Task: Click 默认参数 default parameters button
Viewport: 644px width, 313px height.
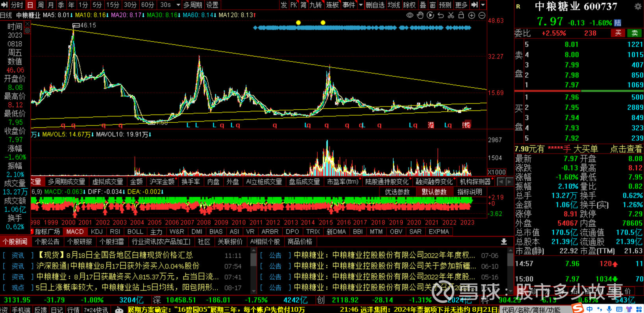Action: pyautogui.click(x=434, y=192)
